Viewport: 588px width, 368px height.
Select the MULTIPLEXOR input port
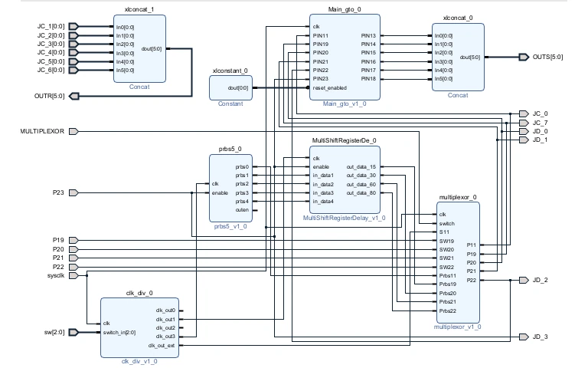(x=73, y=131)
